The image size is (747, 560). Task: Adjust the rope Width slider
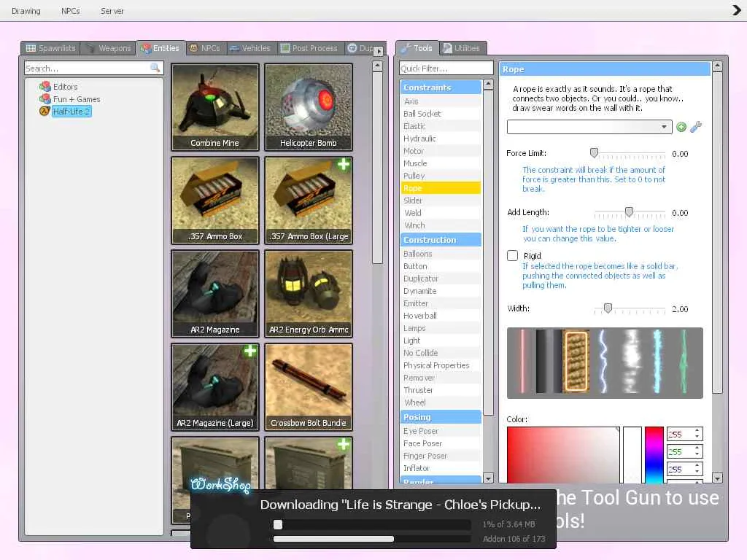coord(608,308)
